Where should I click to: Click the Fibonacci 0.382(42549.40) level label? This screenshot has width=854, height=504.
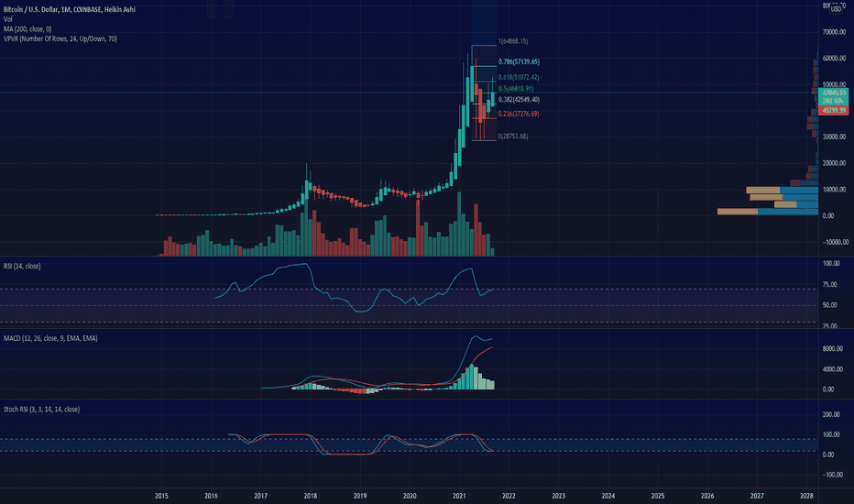pos(519,100)
